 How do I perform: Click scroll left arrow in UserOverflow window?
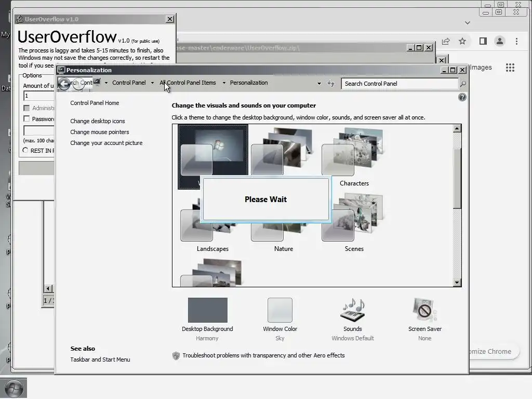48,289
